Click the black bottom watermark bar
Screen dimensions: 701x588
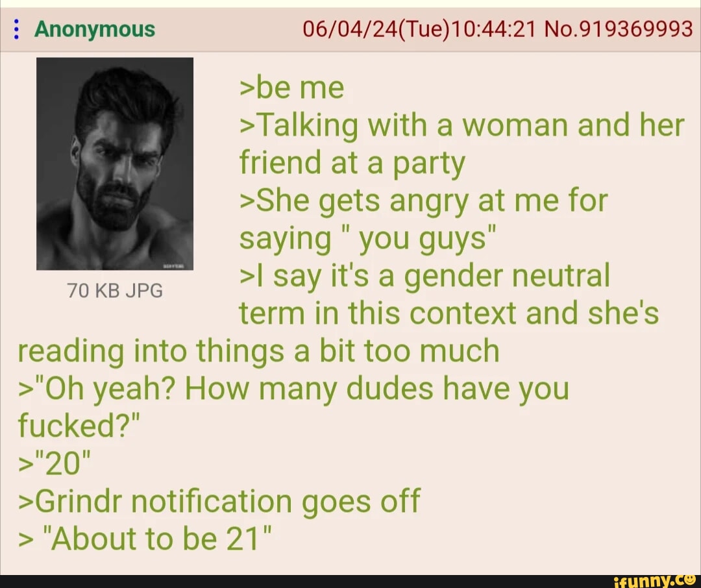[x=350, y=582]
